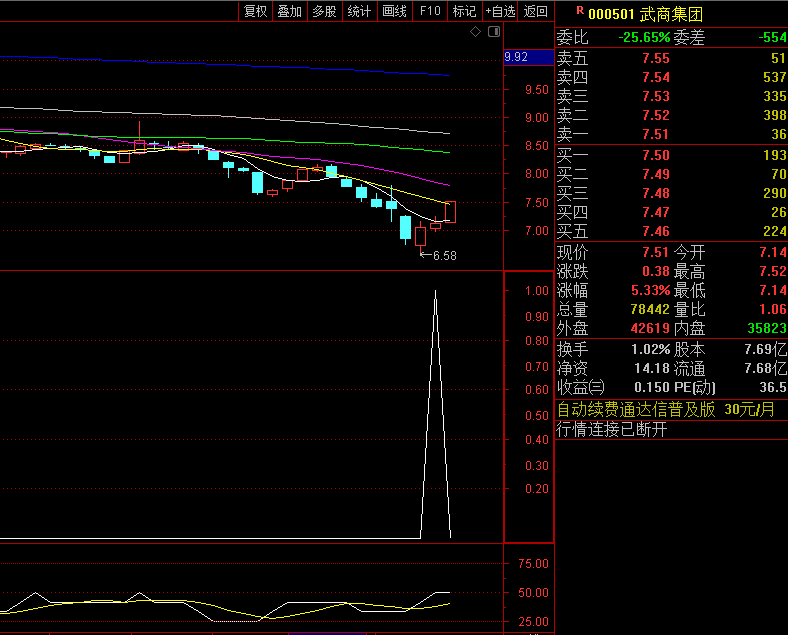Click the diamond icon above chart

pos(476,33)
